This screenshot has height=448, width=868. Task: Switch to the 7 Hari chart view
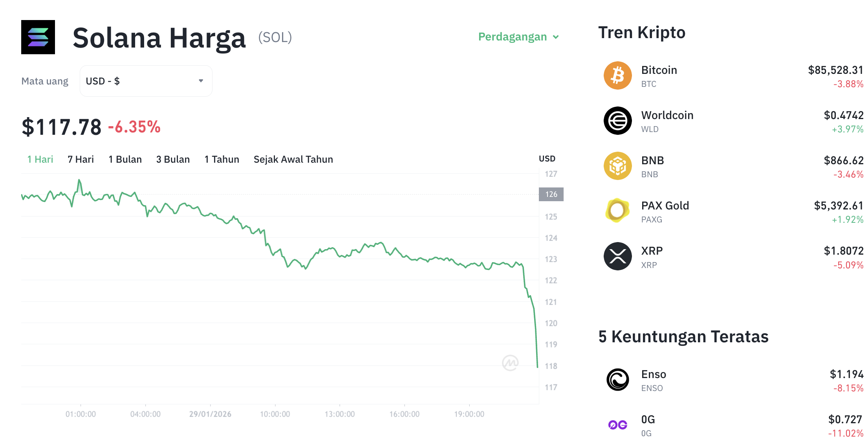point(80,159)
